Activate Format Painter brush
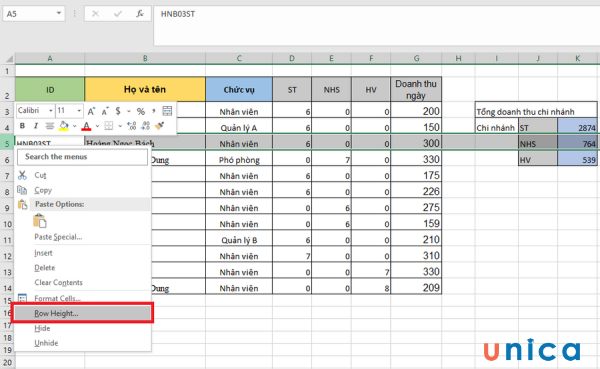The height and width of the screenshot is (369, 600). click(160, 126)
